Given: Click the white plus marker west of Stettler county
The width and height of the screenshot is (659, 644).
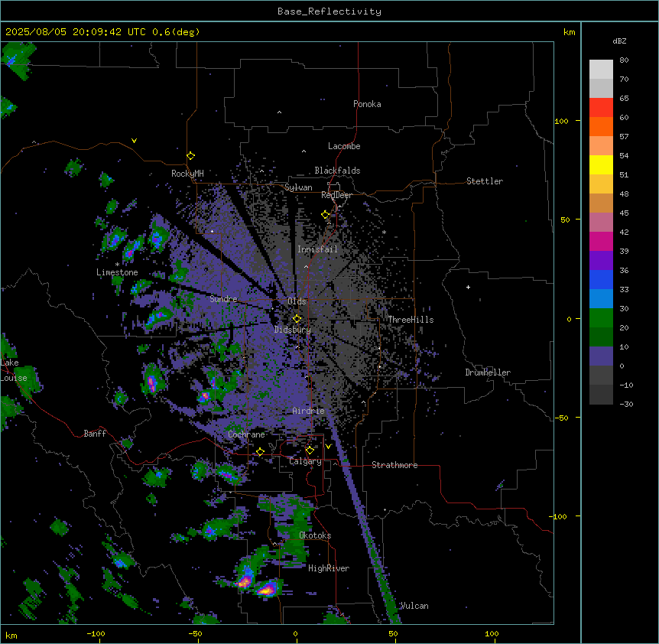Looking at the screenshot, I should tap(468, 287).
